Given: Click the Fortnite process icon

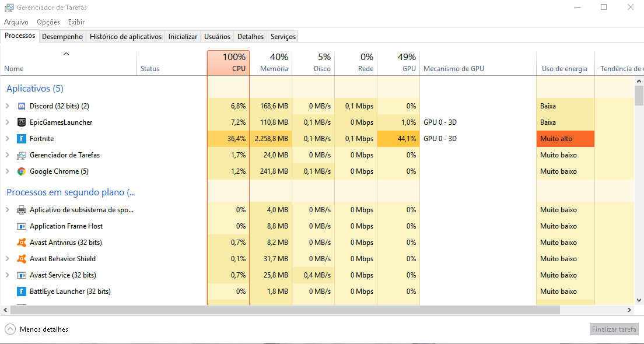Looking at the screenshot, I should coord(22,139).
